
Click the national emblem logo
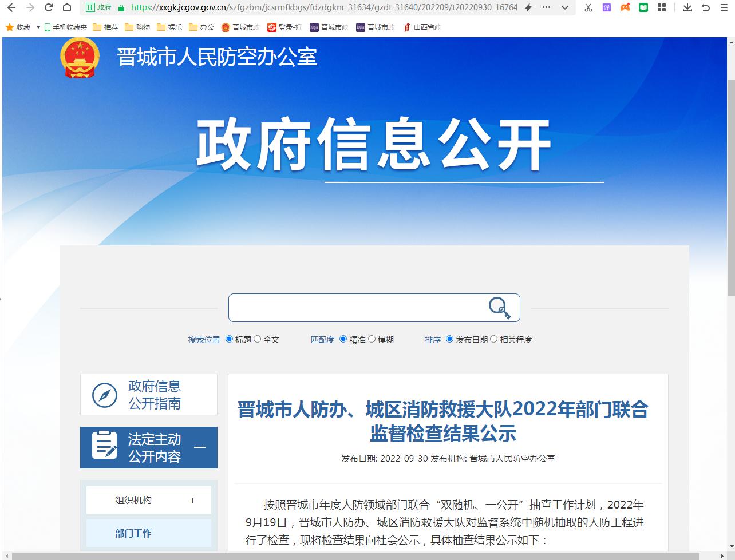click(80, 57)
